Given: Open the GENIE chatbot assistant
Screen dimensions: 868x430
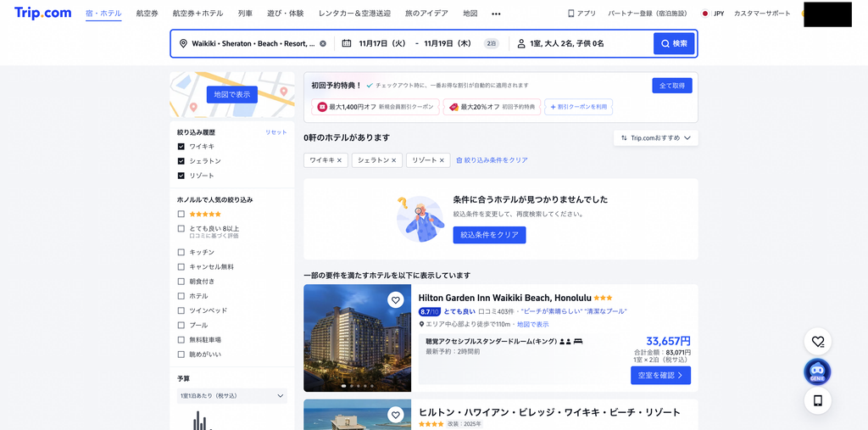Looking at the screenshot, I should pyautogui.click(x=818, y=371).
